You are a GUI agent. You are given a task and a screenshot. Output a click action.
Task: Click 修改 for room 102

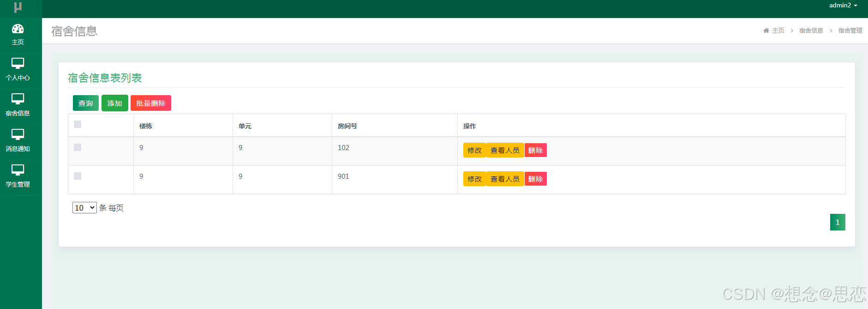coord(475,150)
